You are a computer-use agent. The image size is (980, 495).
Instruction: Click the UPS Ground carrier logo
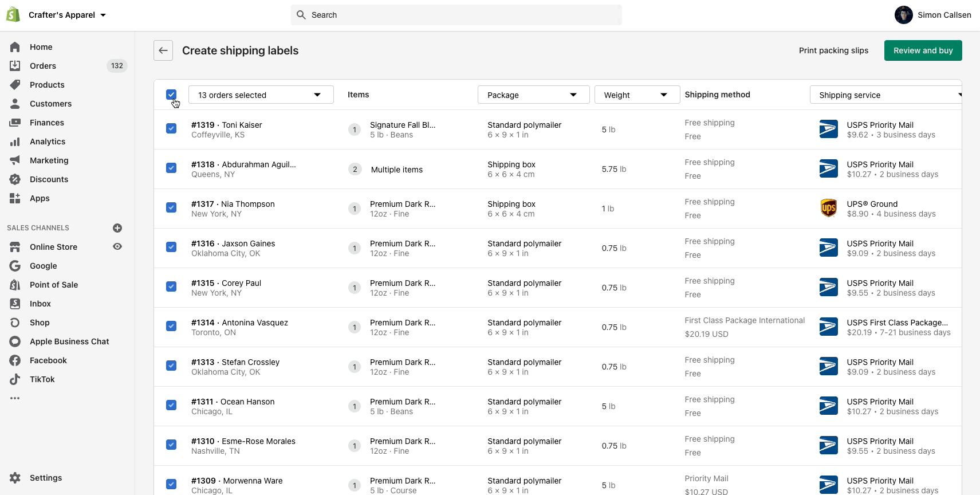(x=828, y=209)
